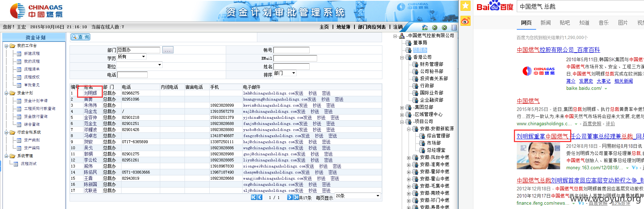Image resolution: width=644 pixels, height=209 pixels.
Task: Go to previous page of results
Action: pyautogui.click(x=260, y=197)
